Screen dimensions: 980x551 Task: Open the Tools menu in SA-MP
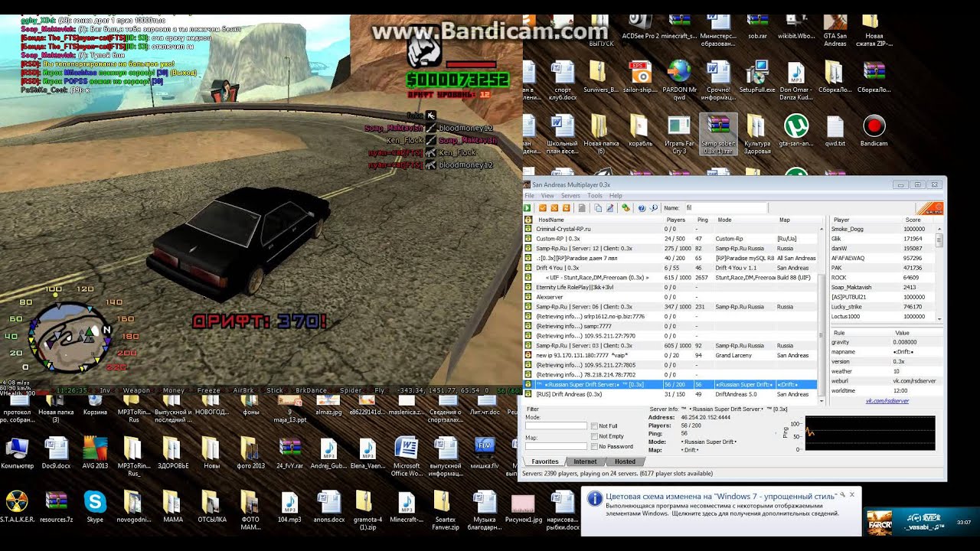(595, 196)
